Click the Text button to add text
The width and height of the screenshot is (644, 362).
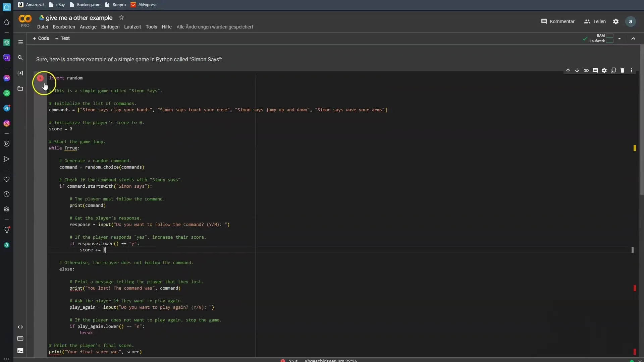pyautogui.click(x=62, y=38)
